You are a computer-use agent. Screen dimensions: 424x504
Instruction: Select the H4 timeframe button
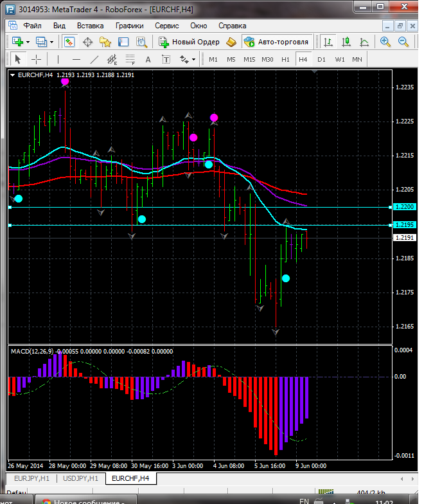(x=303, y=59)
